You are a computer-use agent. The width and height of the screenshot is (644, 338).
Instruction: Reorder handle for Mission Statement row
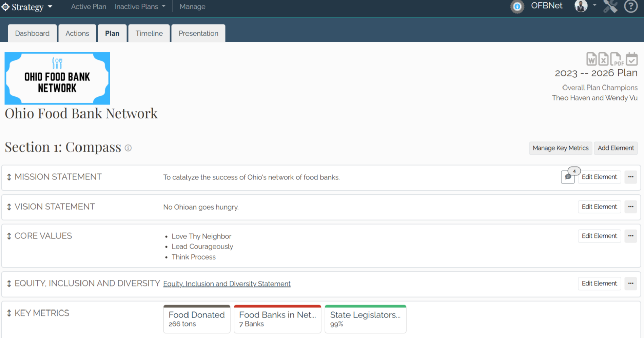9,177
